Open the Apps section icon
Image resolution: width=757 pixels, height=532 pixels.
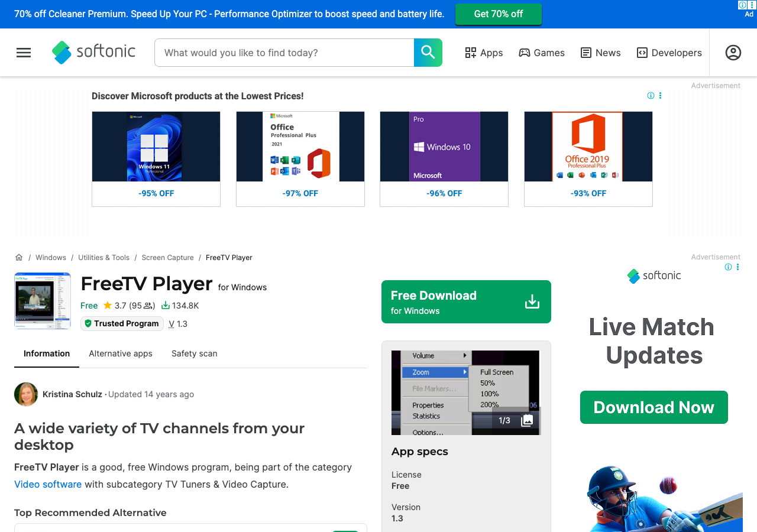pyautogui.click(x=471, y=53)
